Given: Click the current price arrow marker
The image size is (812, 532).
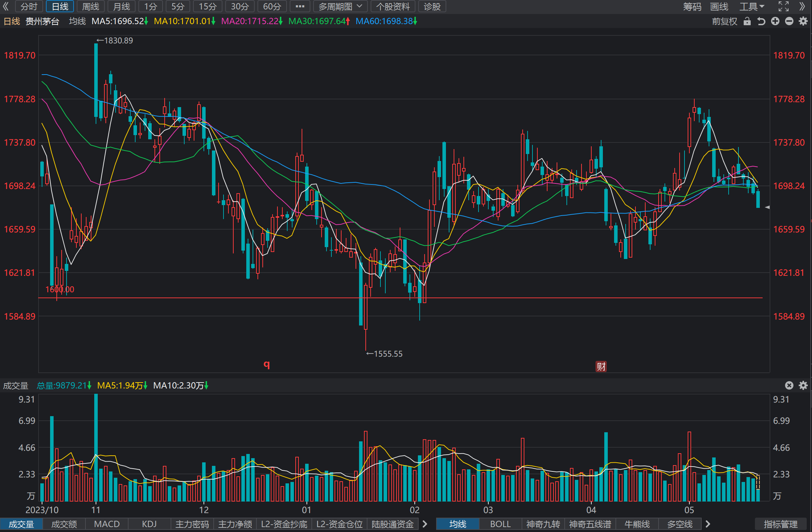Looking at the screenshot, I should click(x=767, y=207).
